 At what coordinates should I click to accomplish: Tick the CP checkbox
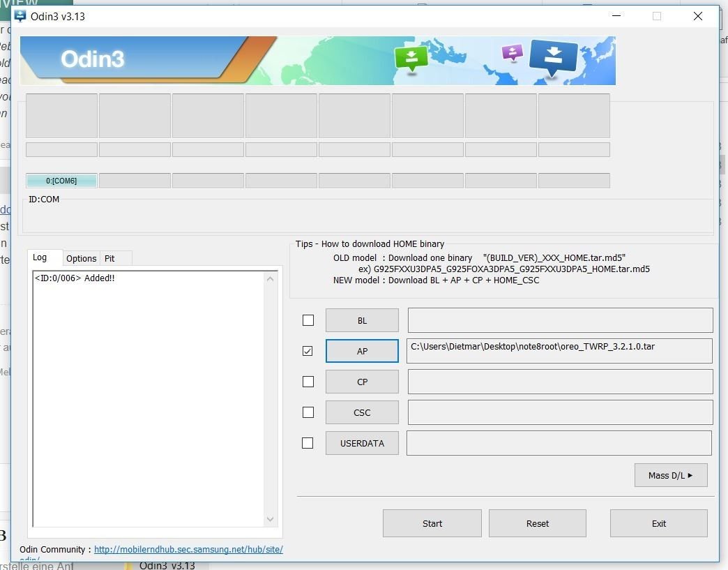tap(308, 382)
